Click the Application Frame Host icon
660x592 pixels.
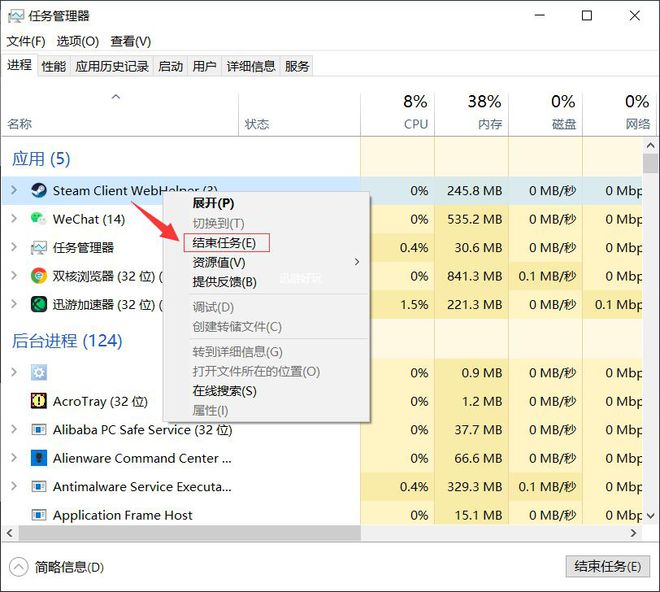pos(39,515)
